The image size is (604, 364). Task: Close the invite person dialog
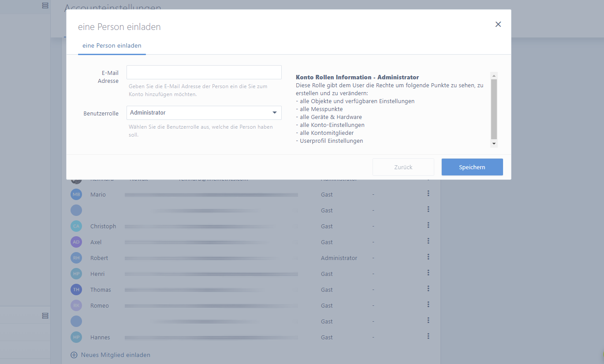[498, 24]
